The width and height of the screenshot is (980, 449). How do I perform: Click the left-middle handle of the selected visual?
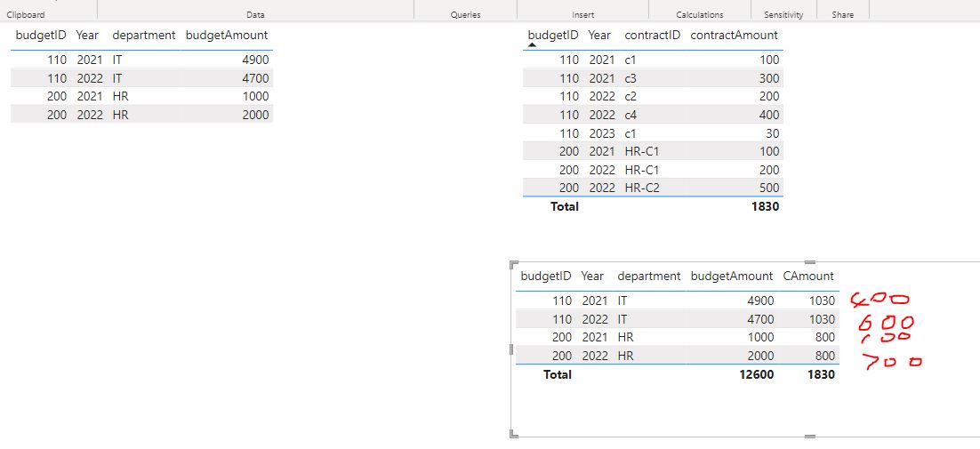click(512, 349)
